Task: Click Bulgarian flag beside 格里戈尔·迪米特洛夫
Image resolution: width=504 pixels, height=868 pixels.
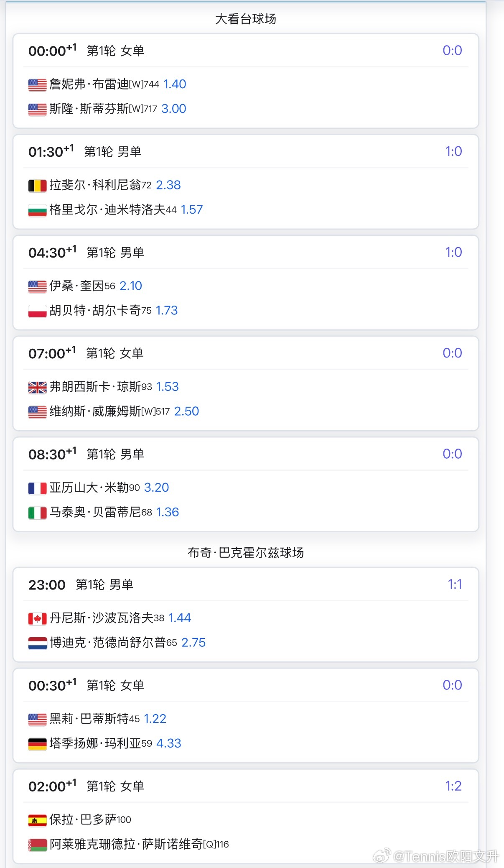Action: (37, 210)
